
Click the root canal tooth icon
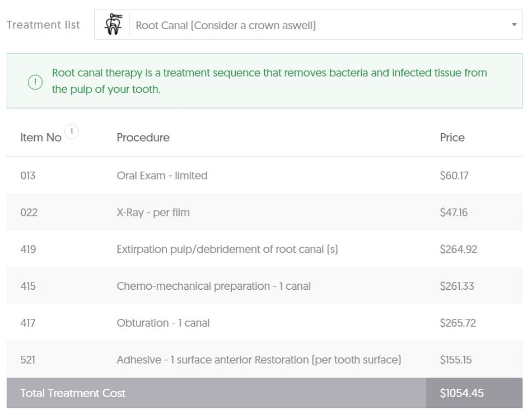[x=113, y=25]
